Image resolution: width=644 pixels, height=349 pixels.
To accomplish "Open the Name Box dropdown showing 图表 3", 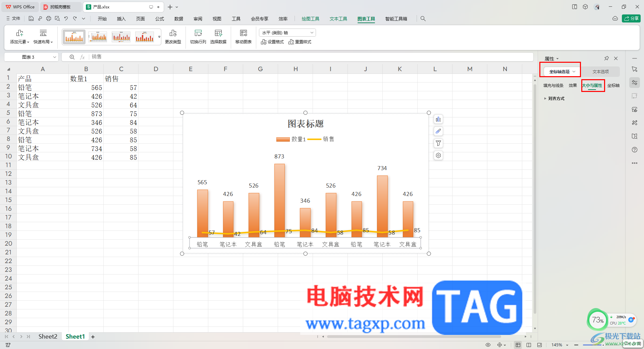I will pyautogui.click(x=55, y=57).
